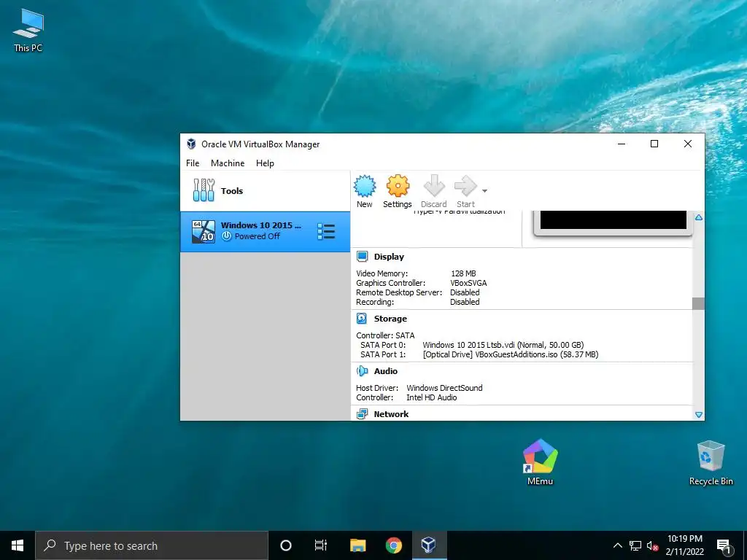The image size is (747, 560).
Task: Click the VirtualBox title bar icon
Action: coord(191,144)
